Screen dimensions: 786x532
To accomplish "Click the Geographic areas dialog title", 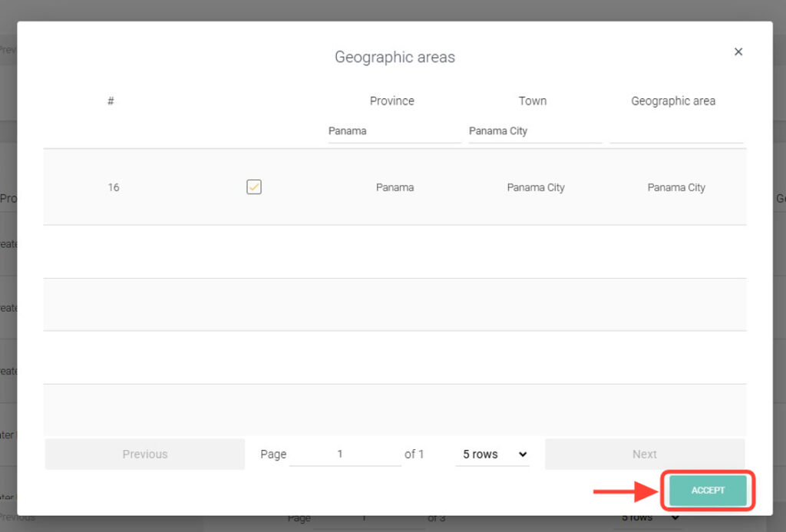I will point(395,58).
